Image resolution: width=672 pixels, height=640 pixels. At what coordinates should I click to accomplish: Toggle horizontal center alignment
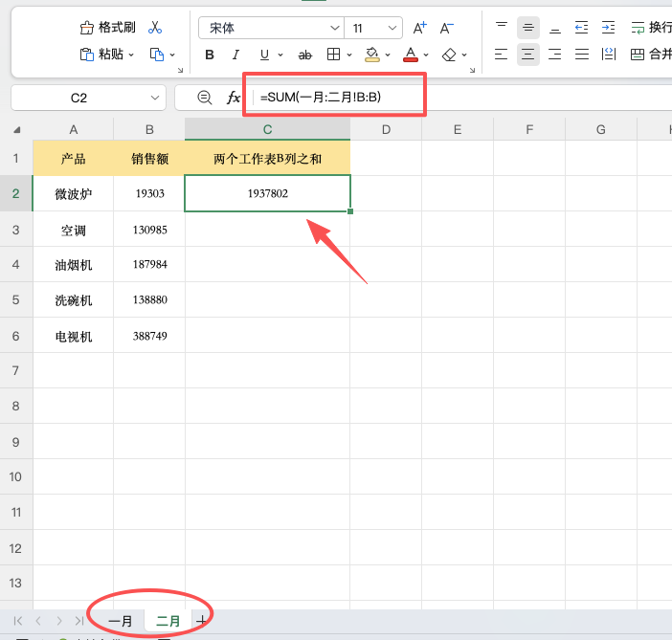click(528, 55)
